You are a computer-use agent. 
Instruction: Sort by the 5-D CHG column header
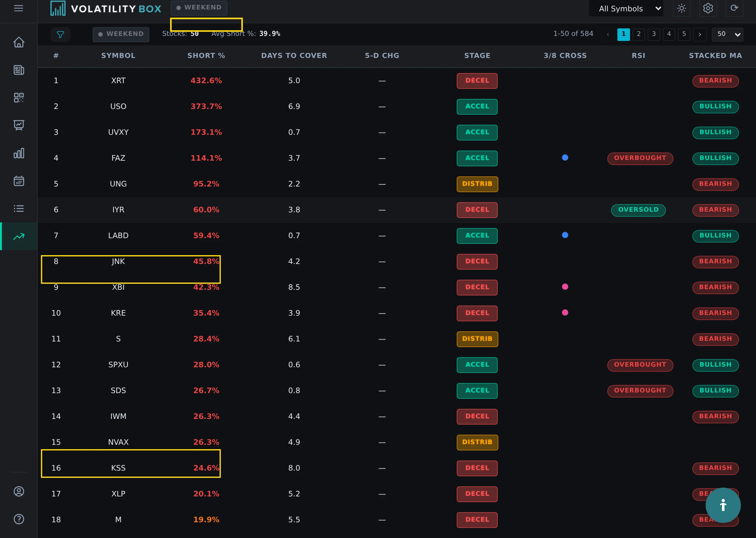pos(382,56)
